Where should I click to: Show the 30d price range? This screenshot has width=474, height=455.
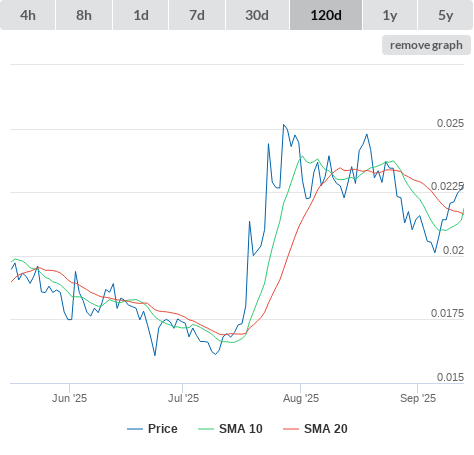(x=257, y=15)
